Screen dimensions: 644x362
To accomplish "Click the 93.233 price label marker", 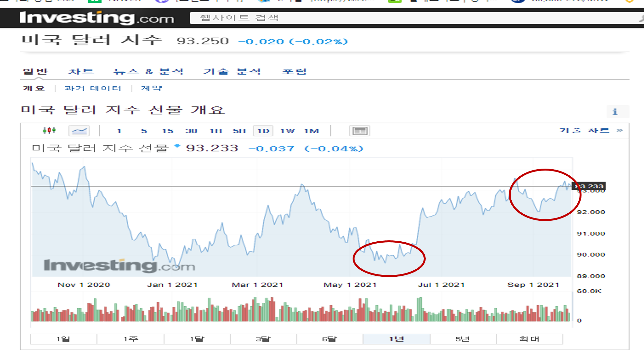I will click(x=589, y=186).
